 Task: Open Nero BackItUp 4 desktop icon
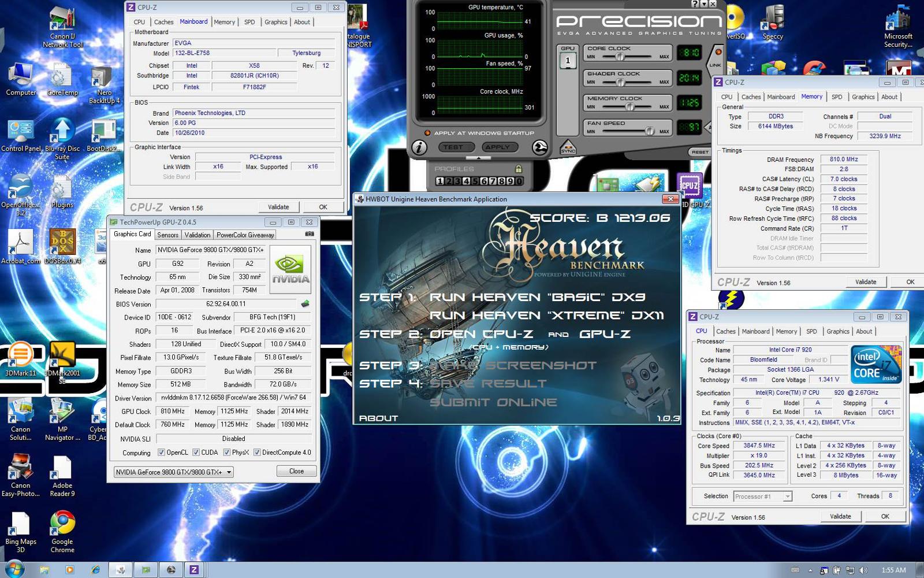tap(104, 85)
